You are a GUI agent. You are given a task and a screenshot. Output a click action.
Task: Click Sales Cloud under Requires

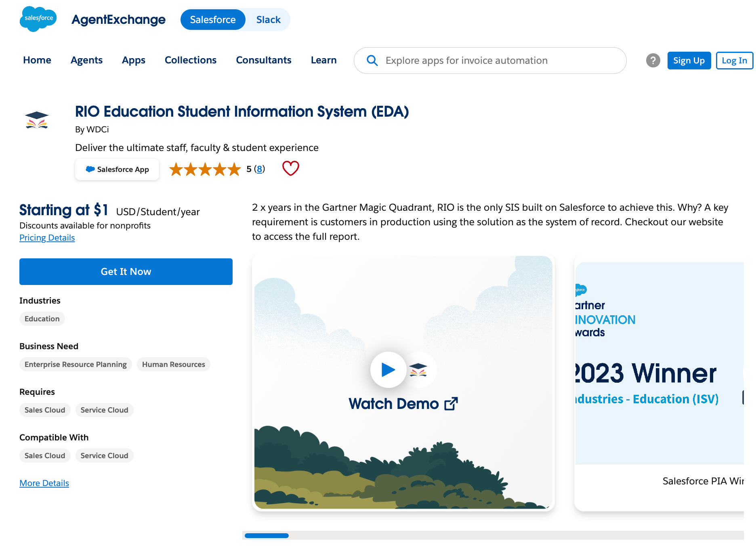[x=45, y=410]
